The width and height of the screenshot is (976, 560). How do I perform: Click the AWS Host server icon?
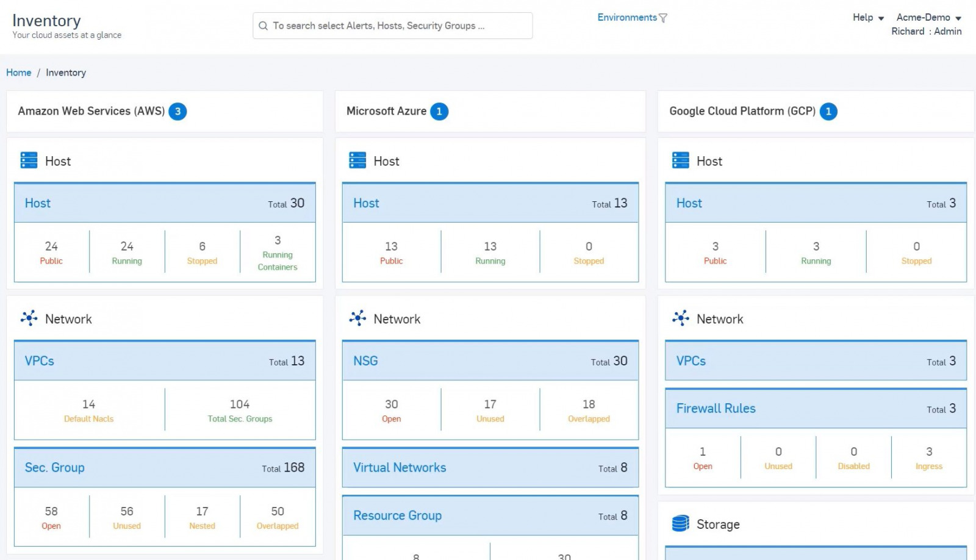click(29, 160)
